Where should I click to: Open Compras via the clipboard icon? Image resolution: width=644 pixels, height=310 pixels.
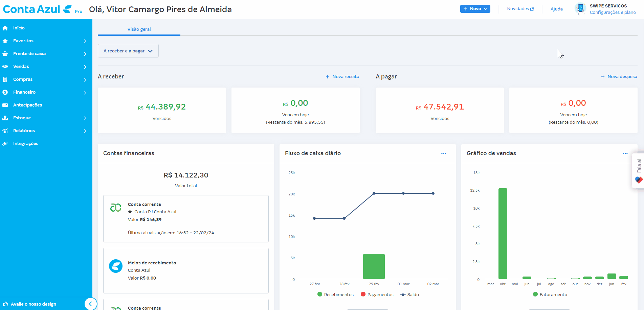5,79
